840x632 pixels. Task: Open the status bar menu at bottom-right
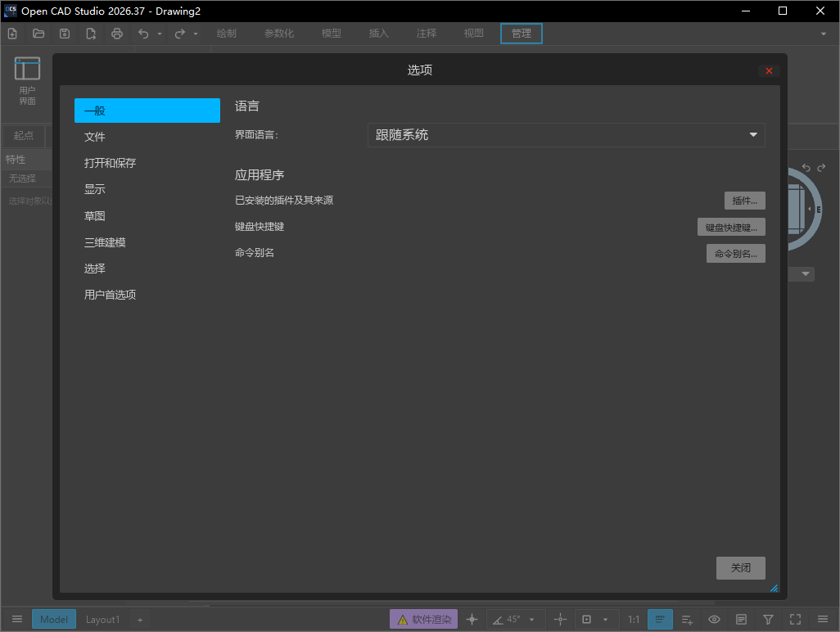(x=823, y=619)
